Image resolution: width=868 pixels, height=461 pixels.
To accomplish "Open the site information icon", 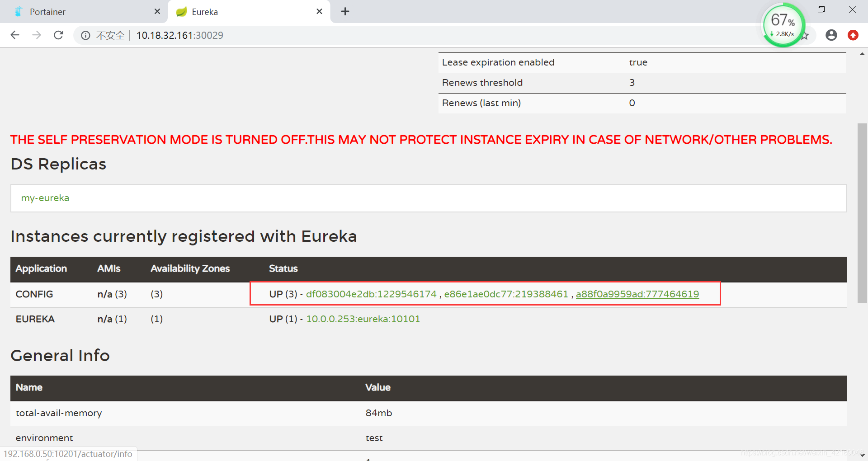I will click(x=85, y=35).
